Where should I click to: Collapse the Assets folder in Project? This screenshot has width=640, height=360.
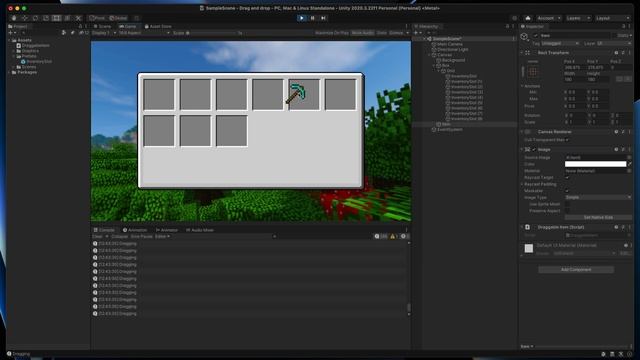(x=10, y=40)
